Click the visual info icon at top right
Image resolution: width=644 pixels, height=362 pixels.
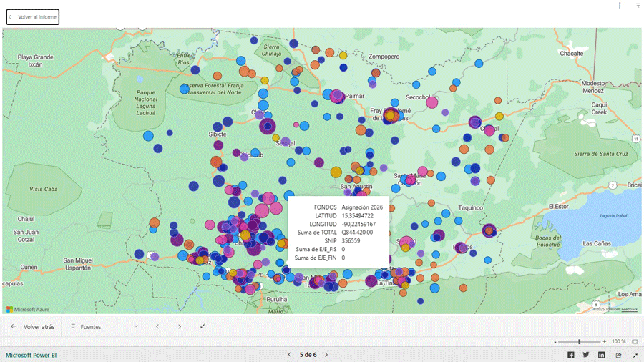(620, 6)
